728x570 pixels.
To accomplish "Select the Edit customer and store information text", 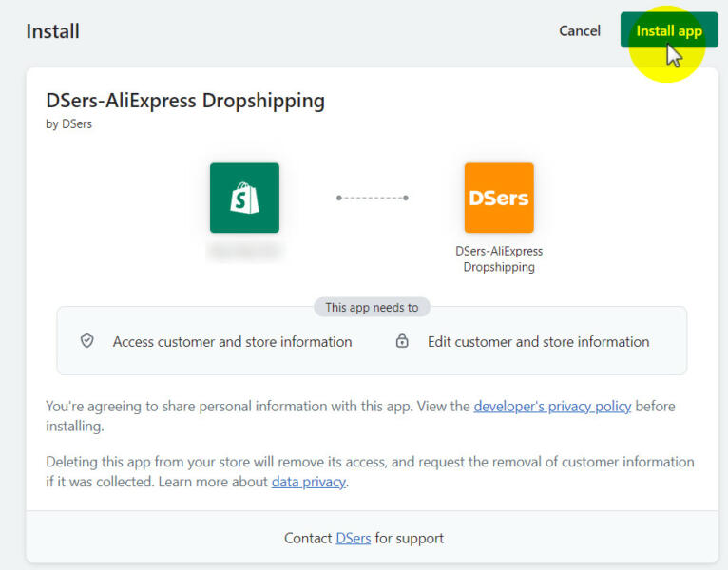I will 538,342.
